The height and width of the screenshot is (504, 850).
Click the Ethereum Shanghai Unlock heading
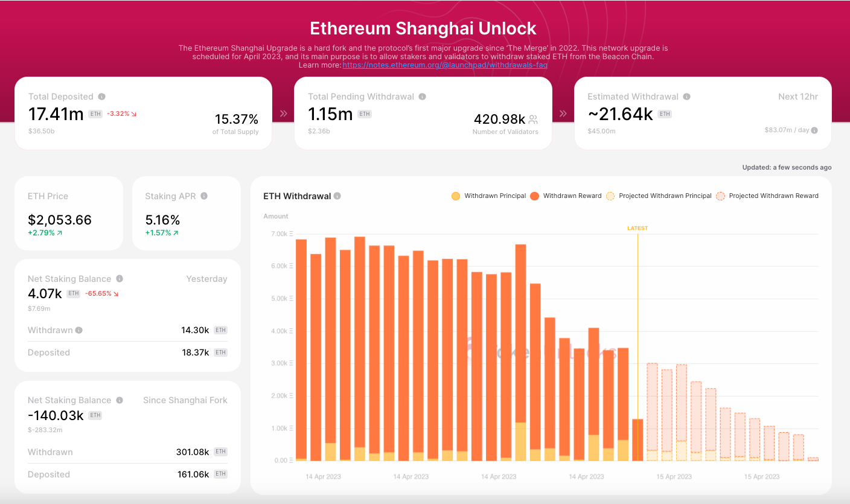(423, 28)
